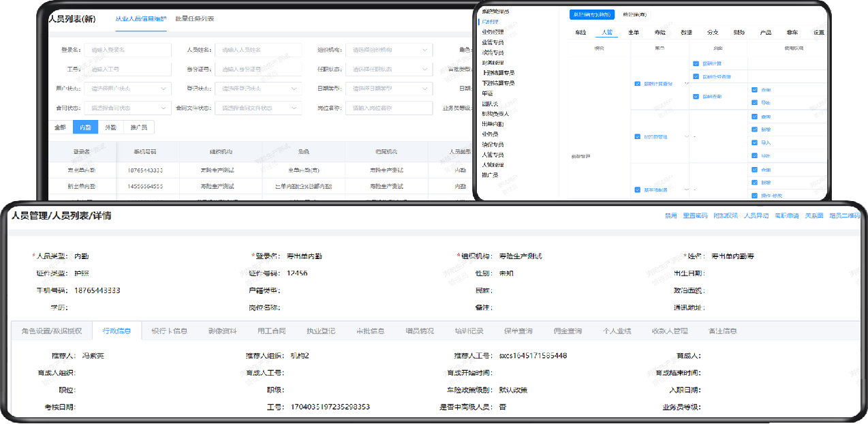Select 业务经理 in the role list
868x424 pixels.
point(493,32)
